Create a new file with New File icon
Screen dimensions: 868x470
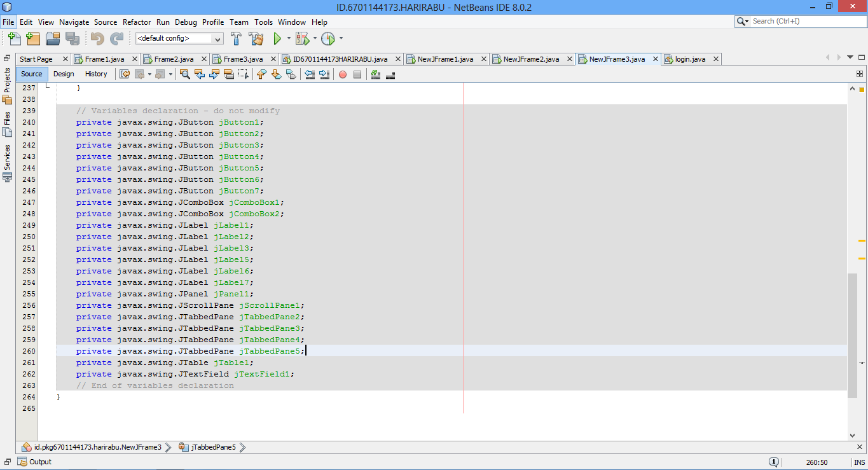(15, 39)
